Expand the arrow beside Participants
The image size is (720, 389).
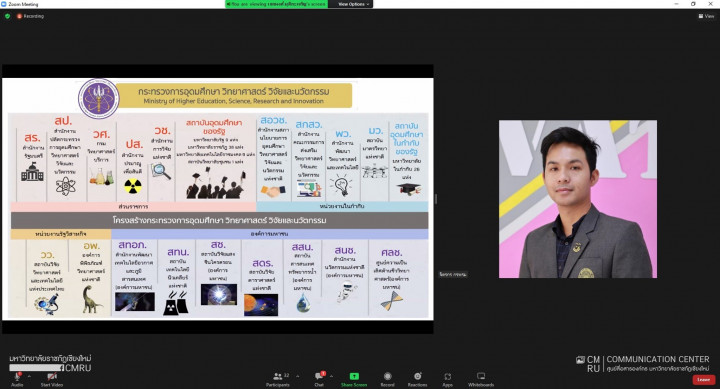[x=298, y=376]
